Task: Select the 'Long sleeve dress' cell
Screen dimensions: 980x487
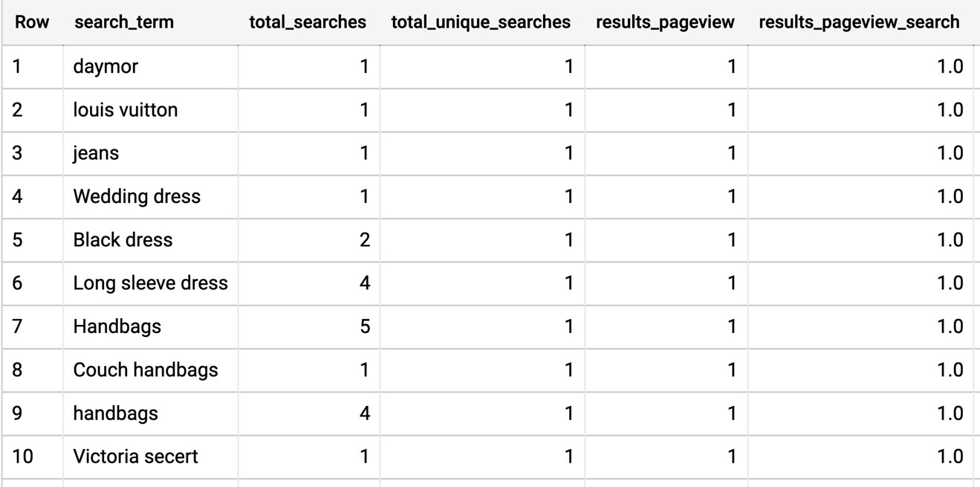Action: click(151, 283)
